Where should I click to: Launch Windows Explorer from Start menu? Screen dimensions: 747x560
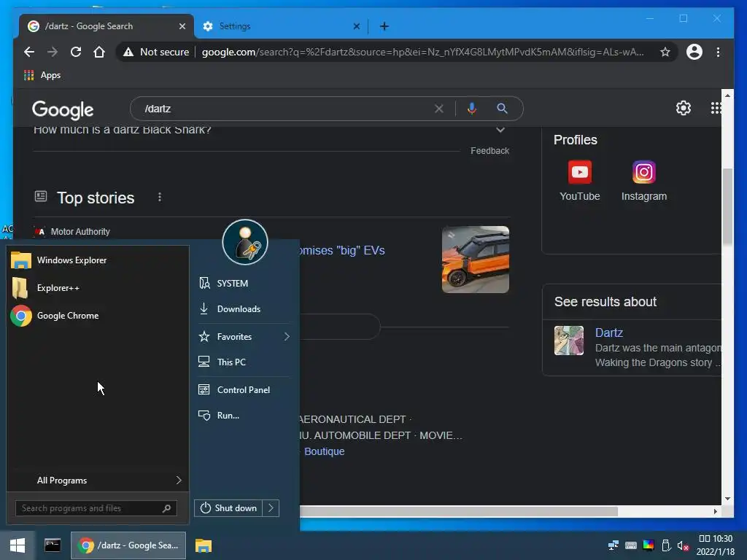98,260
